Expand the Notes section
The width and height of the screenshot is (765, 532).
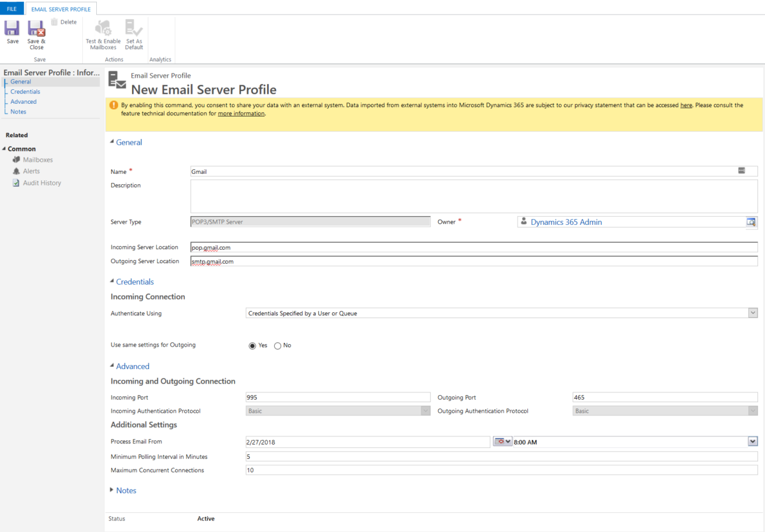point(112,490)
